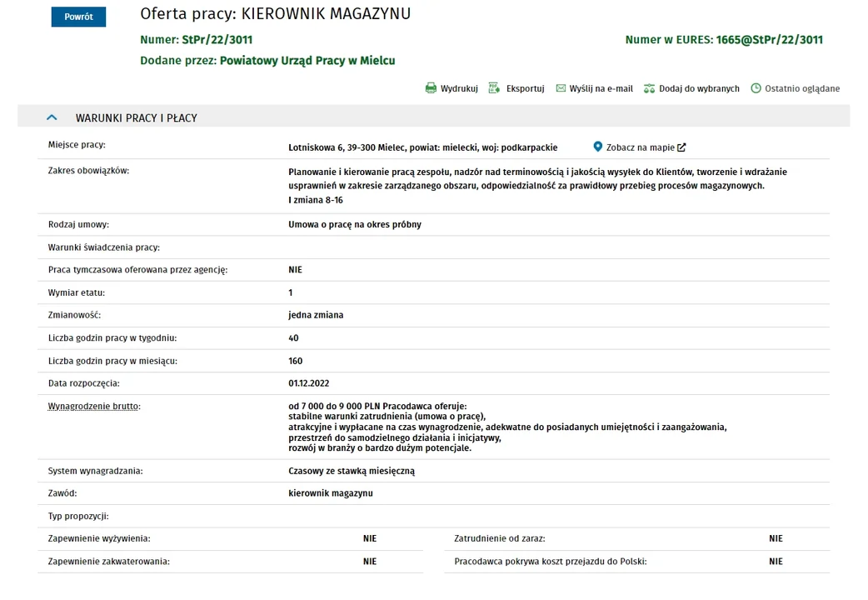The image size is (868, 600).
Task: Click the weekly hours value 40
Action: tap(293, 338)
